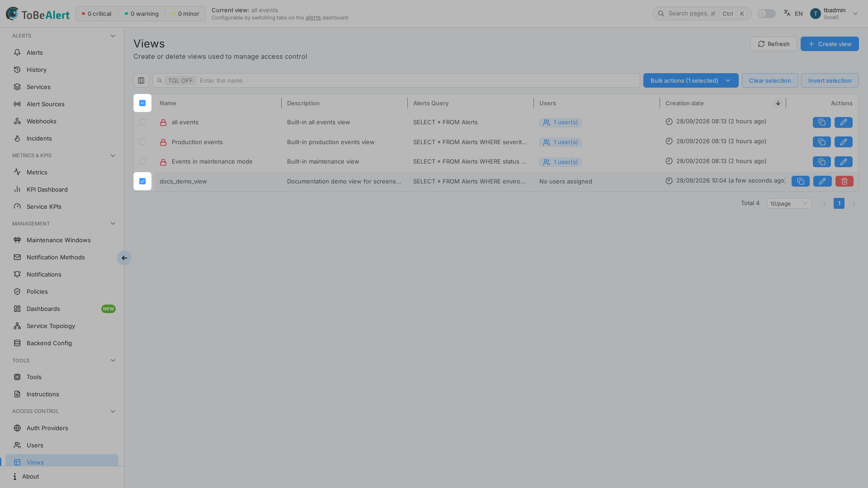Go to next page arrow
This screenshot has width=868, height=488.
[x=854, y=203]
